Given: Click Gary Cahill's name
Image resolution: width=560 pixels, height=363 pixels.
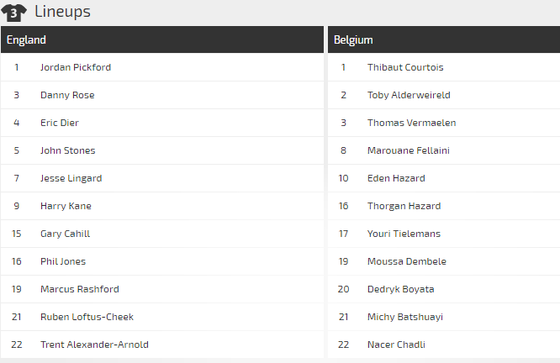Looking at the screenshot, I should 65,234.
